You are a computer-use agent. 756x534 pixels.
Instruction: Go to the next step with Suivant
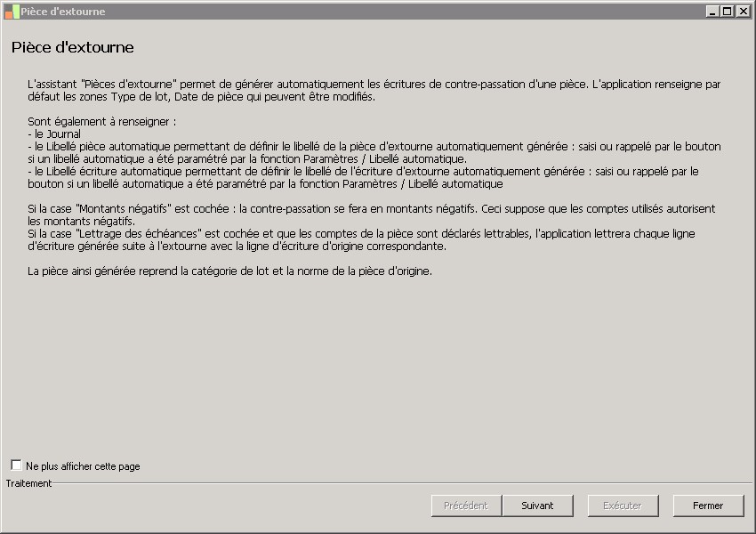537,506
